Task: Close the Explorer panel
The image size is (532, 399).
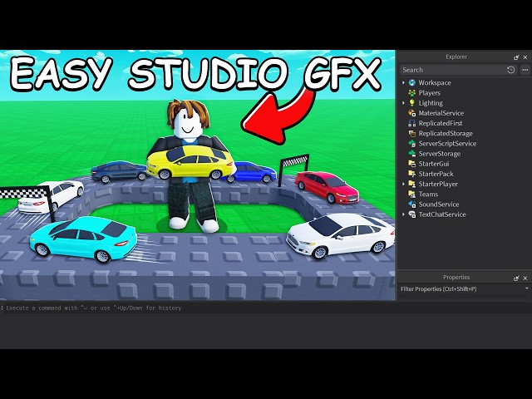Action: (525, 57)
